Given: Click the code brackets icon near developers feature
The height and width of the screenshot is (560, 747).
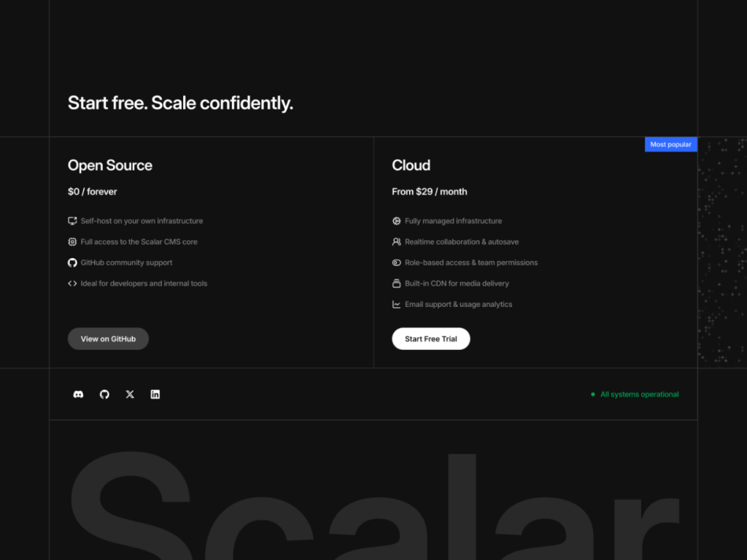Looking at the screenshot, I should click(x=72, y=284).
